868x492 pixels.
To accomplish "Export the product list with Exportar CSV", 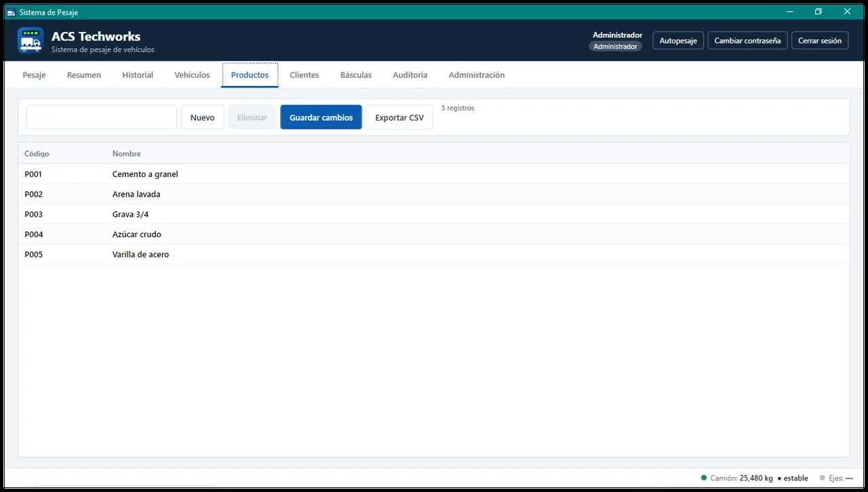I will [x=399, y=117].
